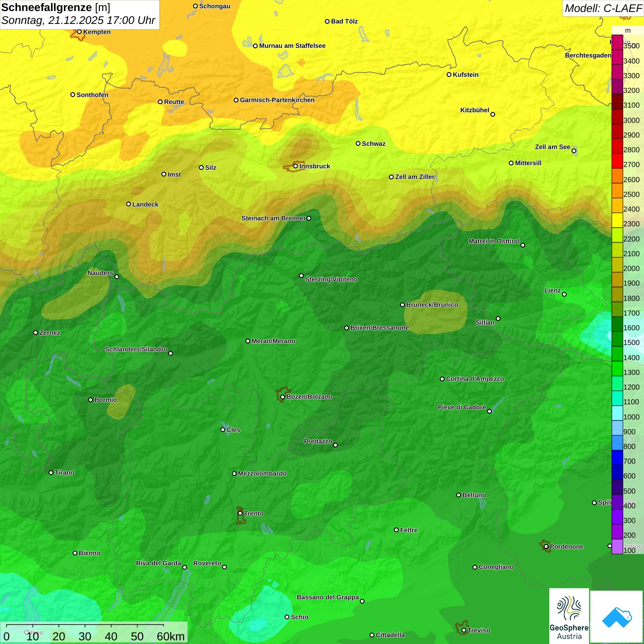Click the Sonthofen label

[x=92, y=95]
